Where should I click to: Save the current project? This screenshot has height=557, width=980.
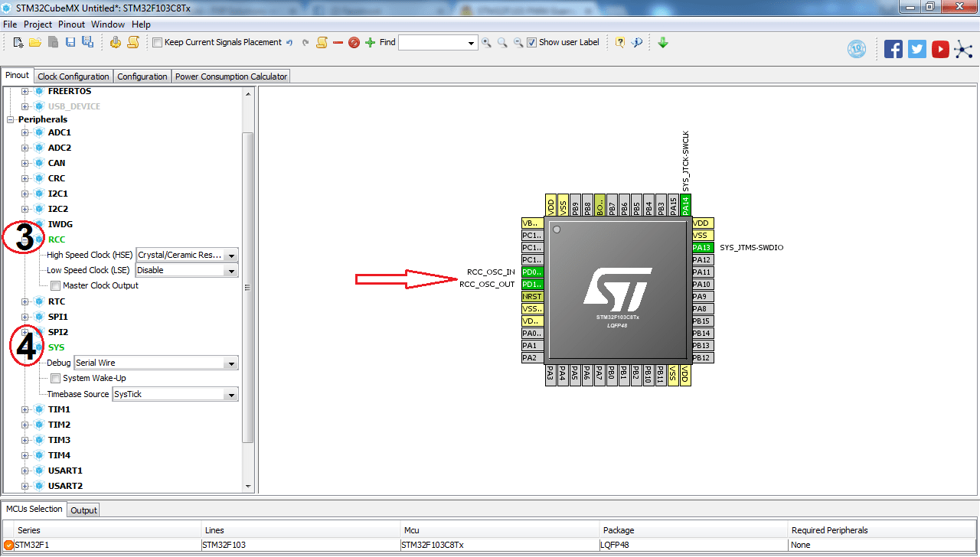tap(69, 42)
